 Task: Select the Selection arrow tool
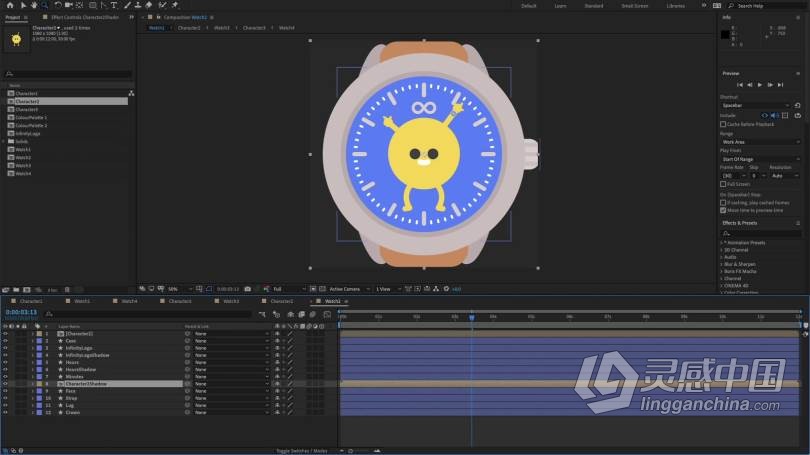point(22,5)
